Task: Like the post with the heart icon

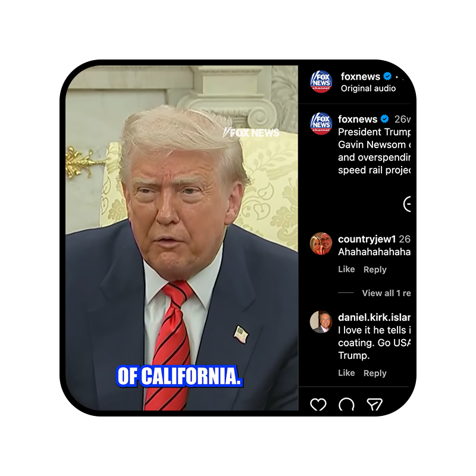Action: (318, 404)
